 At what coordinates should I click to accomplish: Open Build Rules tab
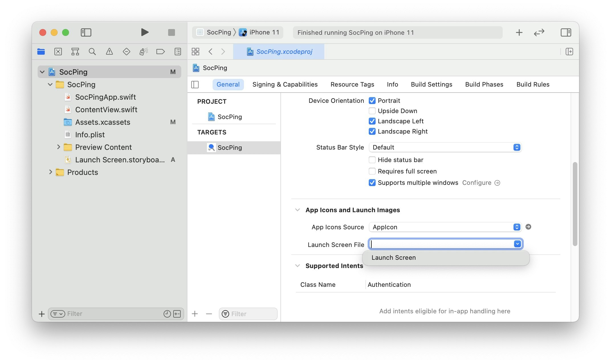point(533,85)
